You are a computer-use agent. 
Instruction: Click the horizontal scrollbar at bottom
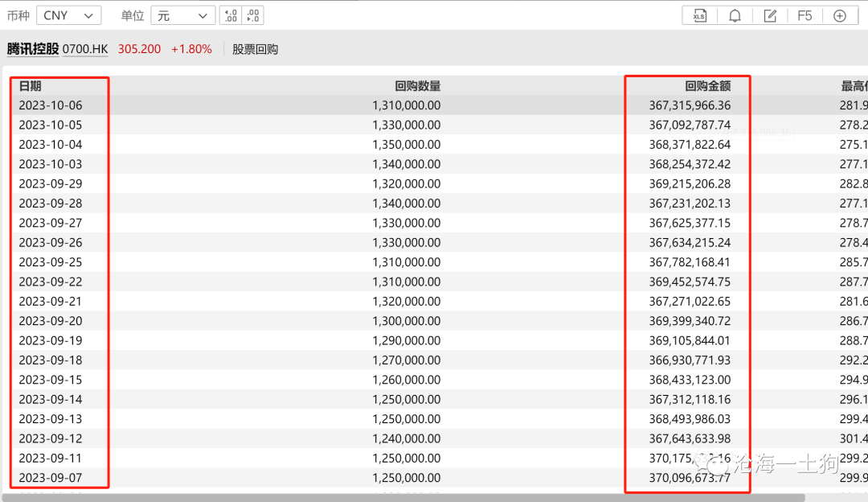[403, 497]
